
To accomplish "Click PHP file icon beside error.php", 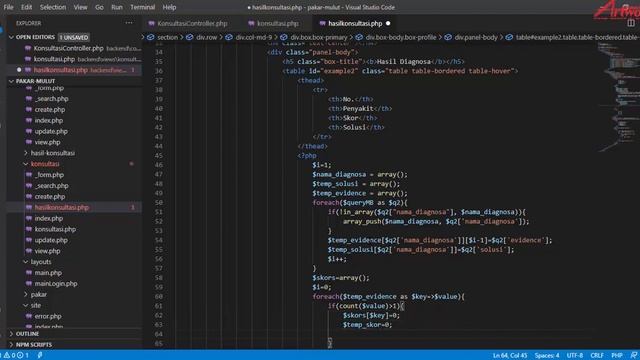I will coord(29,316).
